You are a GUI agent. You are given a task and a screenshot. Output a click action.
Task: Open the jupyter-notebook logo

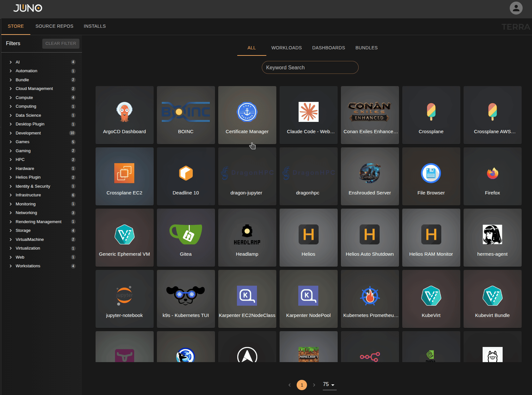[x=124, y=296]
